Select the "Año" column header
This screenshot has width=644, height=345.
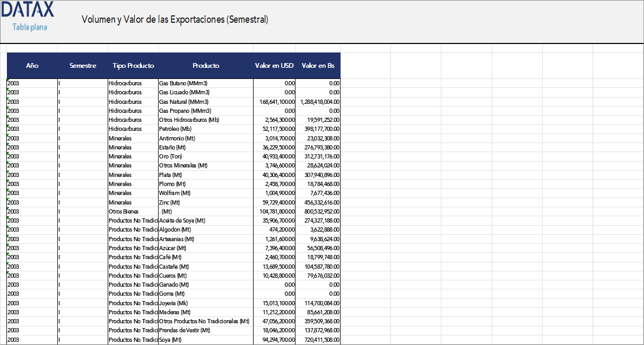(32, 66)
